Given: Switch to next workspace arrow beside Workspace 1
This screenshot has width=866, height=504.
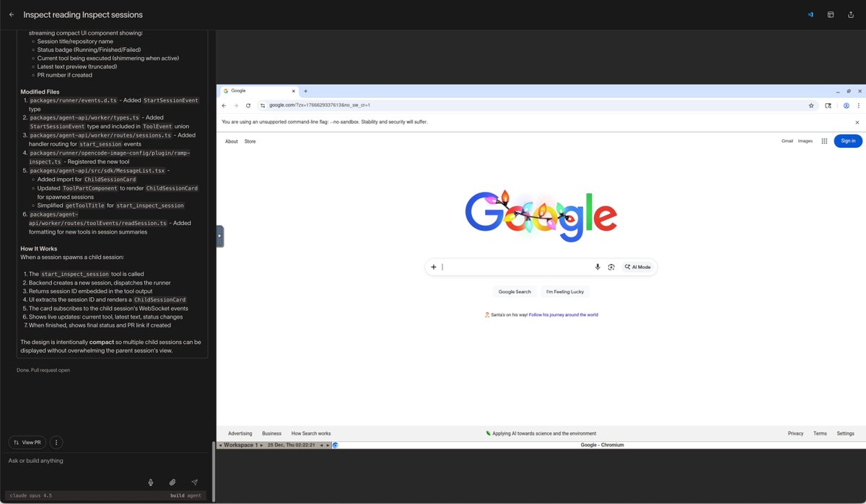Looking at the screenshot, I should click(261, 445).
